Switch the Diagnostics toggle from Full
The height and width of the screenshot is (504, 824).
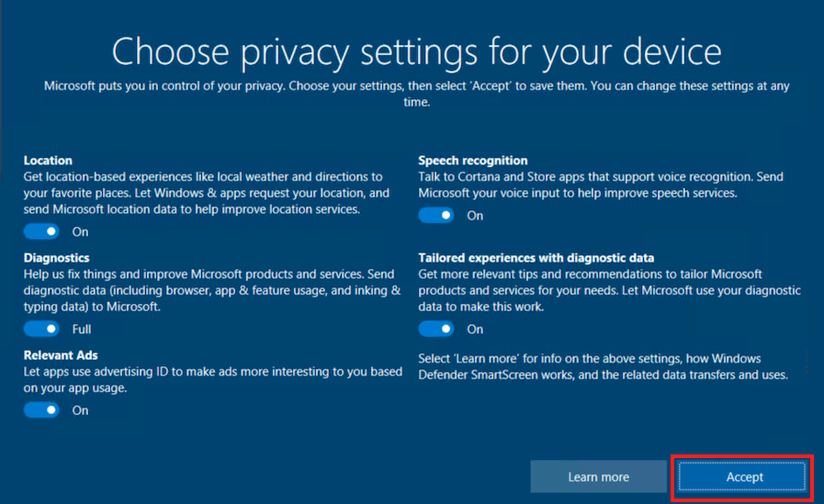41,330
